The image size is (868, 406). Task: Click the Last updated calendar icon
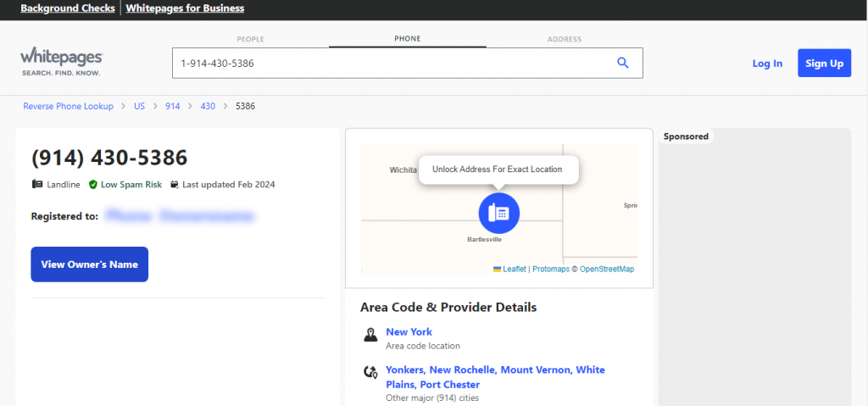point(174,185)
